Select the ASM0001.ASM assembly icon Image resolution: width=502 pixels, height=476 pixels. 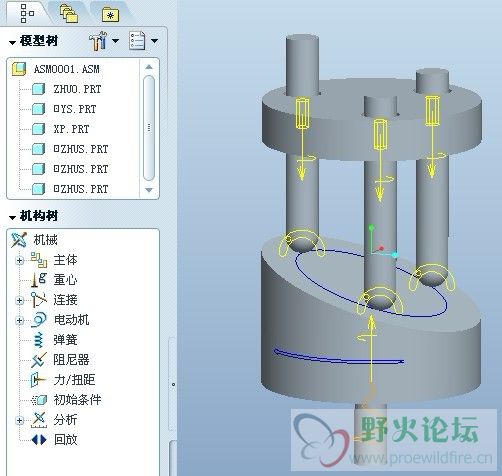click(x=19, y=69)
